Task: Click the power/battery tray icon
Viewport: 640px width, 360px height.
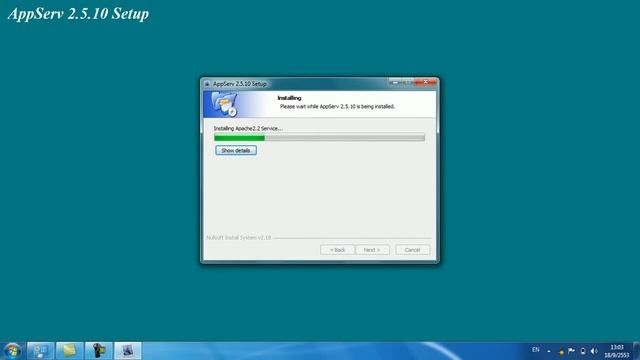Action: pos(583,351)
